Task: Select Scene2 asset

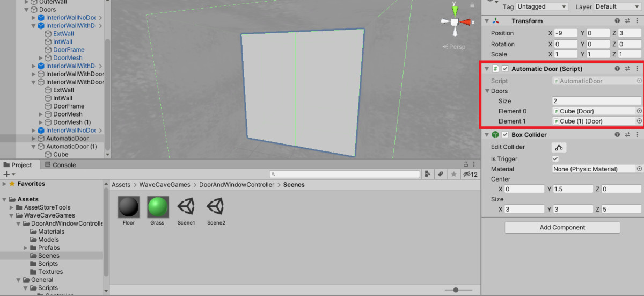Action: tap(216, 211)
